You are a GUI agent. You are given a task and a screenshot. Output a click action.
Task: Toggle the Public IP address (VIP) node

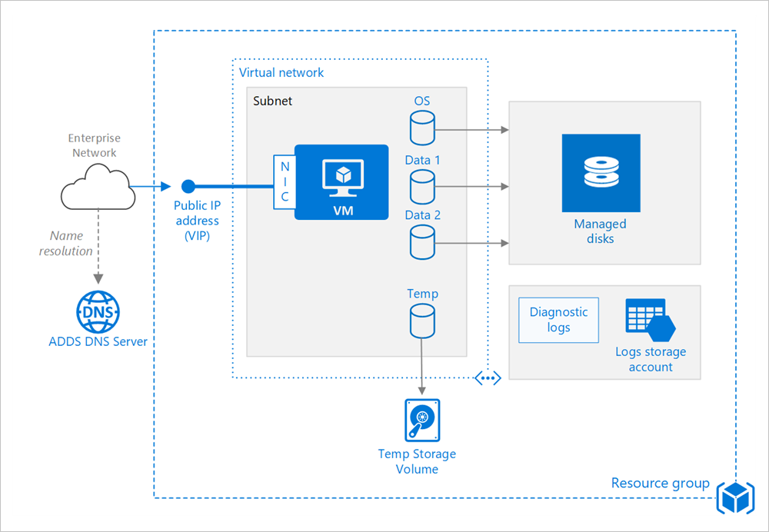pos(188,186)
